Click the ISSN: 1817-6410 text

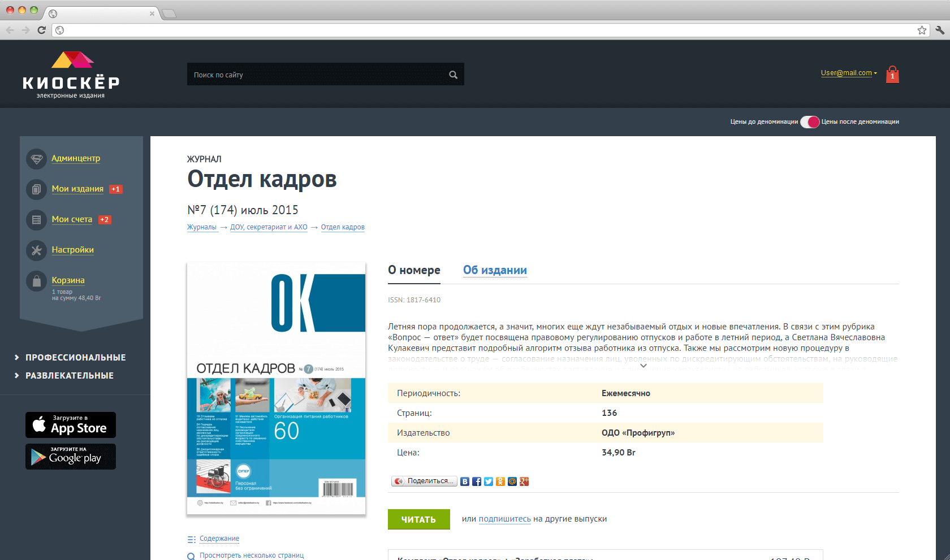(x=414, y=300)
